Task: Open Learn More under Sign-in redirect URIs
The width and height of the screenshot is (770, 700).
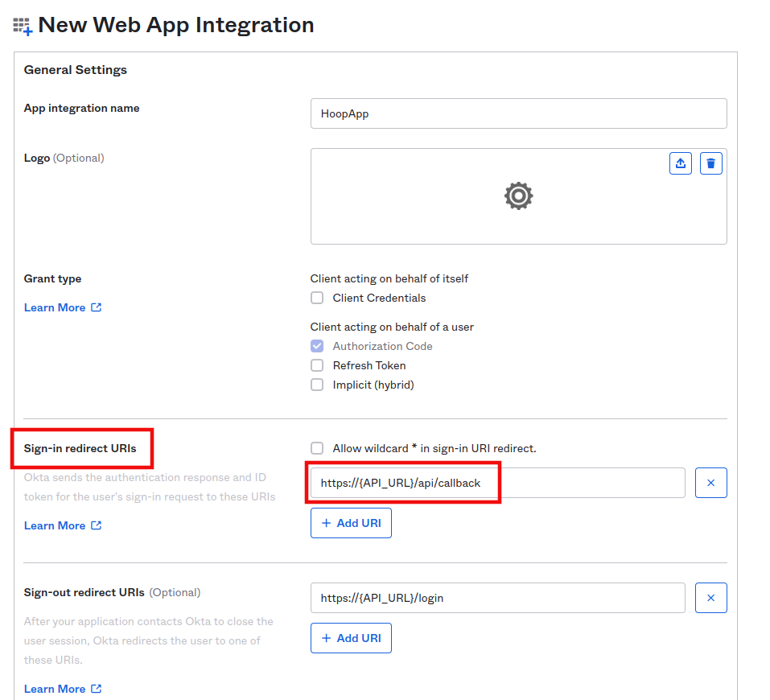Action: click(55, 525)
